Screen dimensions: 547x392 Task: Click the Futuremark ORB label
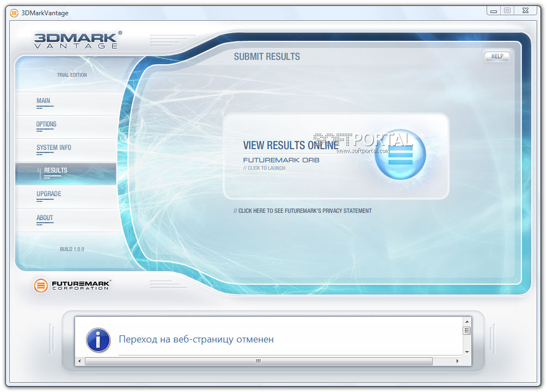pyautogui.click(x=281, y=160)
